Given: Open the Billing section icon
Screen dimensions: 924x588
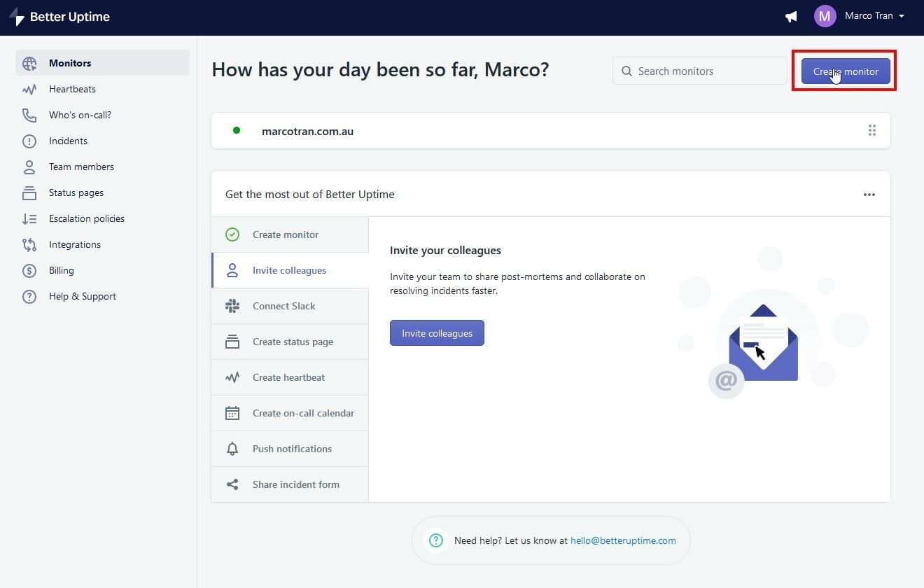Looking at the screenshot, I should click(29, 270).
